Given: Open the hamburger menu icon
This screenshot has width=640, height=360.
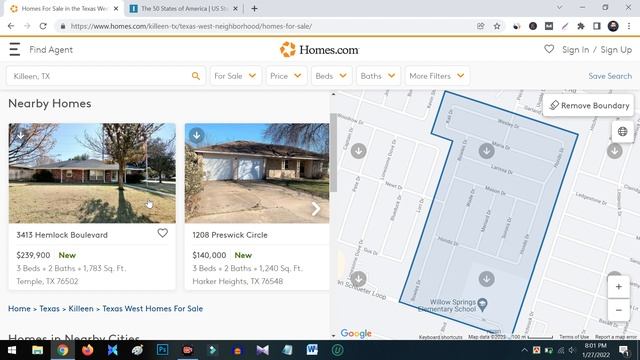Looking at the screenshot, I should [15, 49].
